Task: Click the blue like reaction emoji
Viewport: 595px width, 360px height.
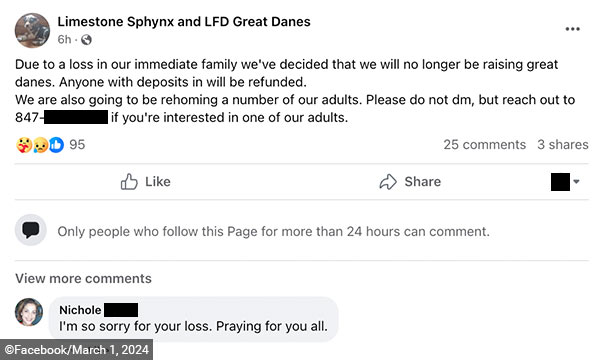Action: 56,145
